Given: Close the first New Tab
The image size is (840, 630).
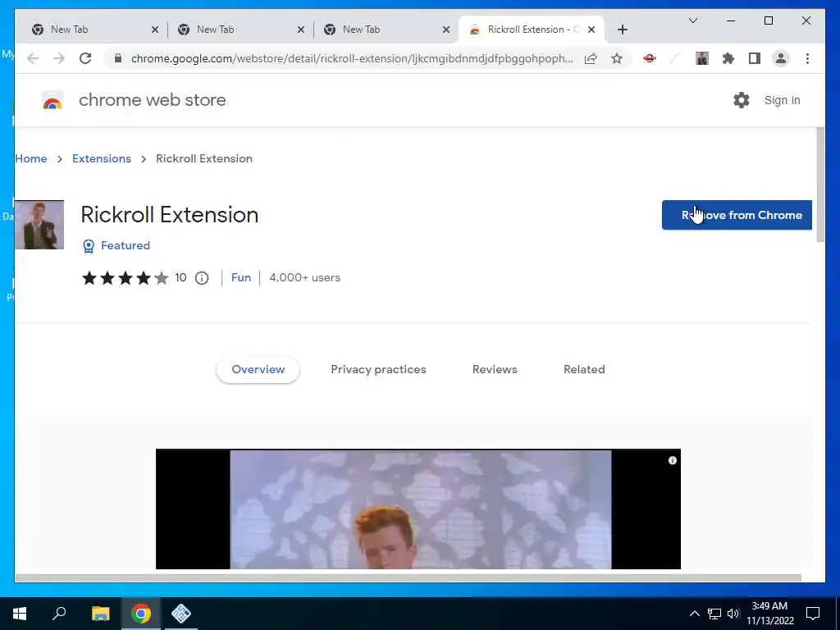Looking at the screenshot, I should point(155,30).
